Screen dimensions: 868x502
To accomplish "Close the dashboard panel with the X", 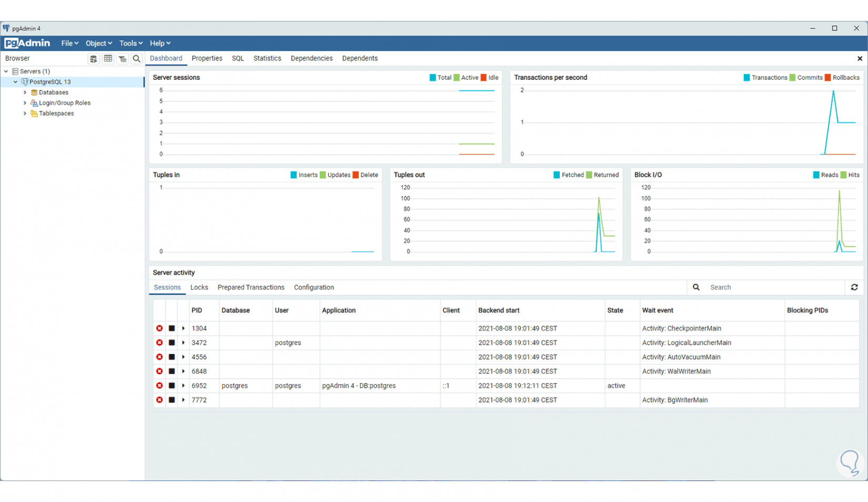I will click(x=860, y=58).
